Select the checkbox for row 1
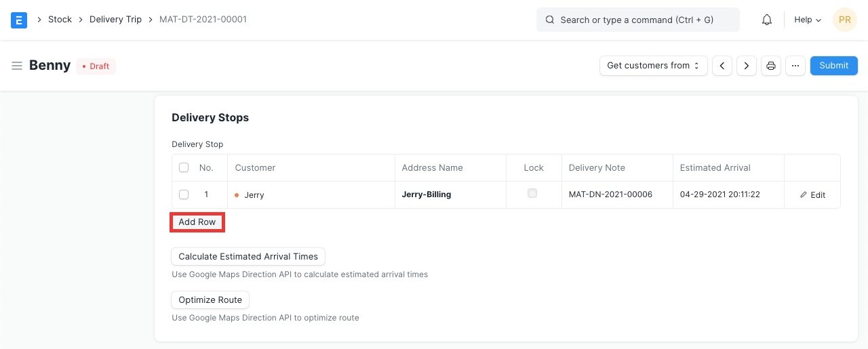868x349 pixels. tap(184, 194)
